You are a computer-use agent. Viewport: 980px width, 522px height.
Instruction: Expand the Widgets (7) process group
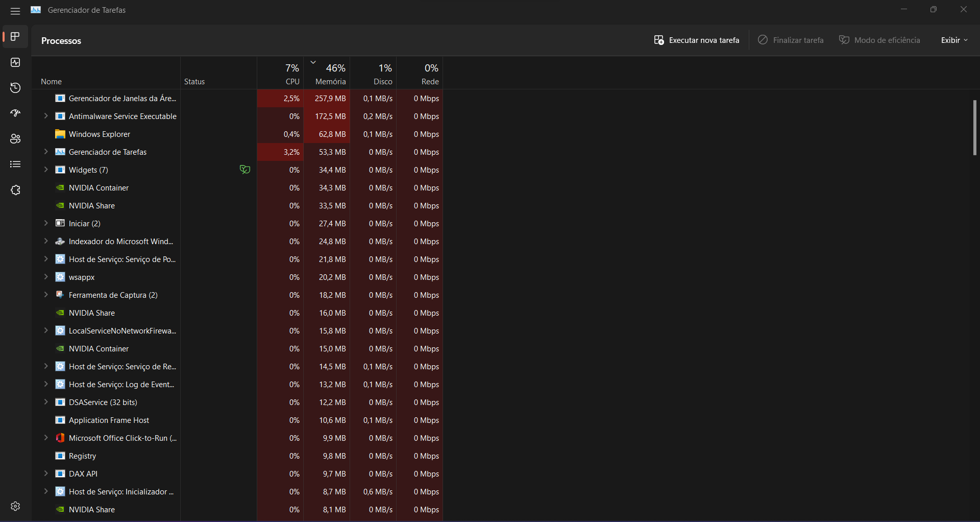(x=46, y=170)
